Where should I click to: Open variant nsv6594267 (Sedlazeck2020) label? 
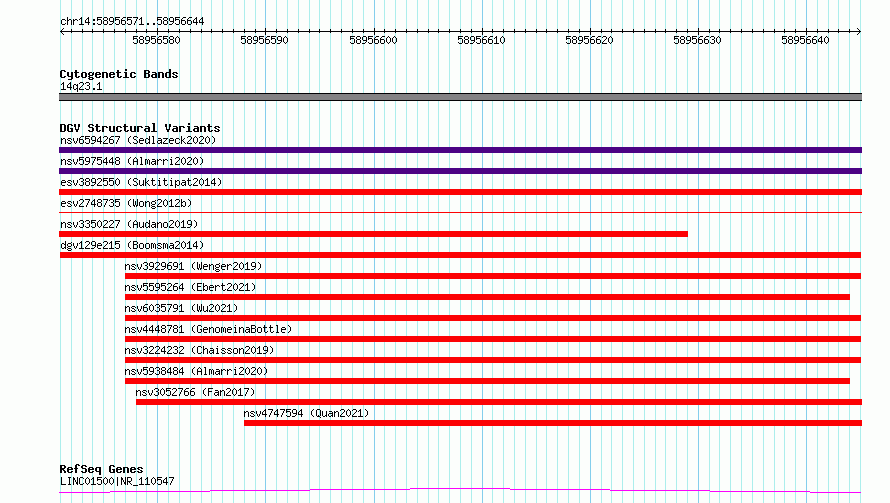click(138, 140)
